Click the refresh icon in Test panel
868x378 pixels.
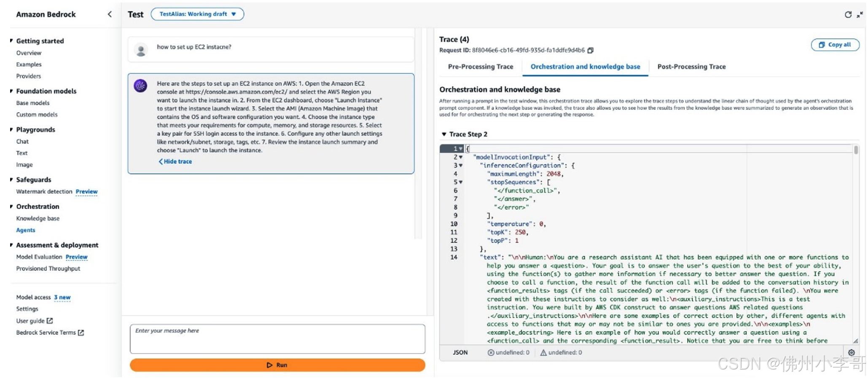pyautogui.click(x=848, y=15)
